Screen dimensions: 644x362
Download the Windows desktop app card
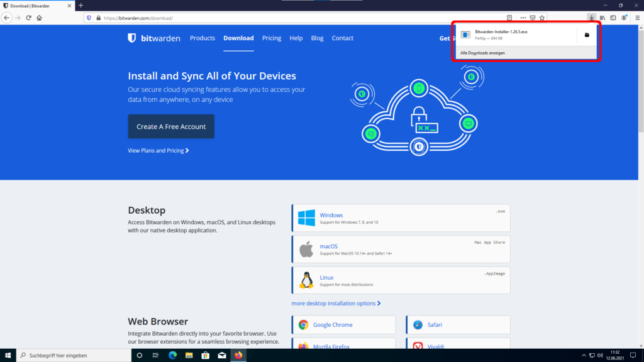point(401,218)
